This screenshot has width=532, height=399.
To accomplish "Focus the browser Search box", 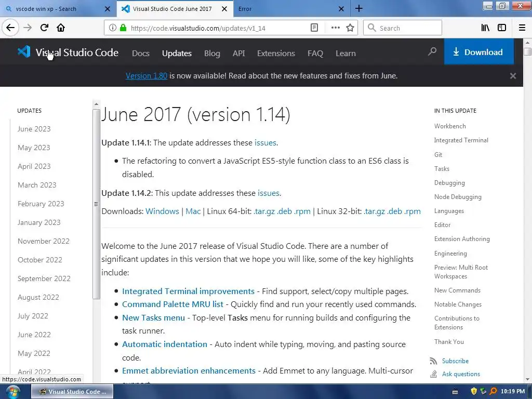I will point(403,28).
